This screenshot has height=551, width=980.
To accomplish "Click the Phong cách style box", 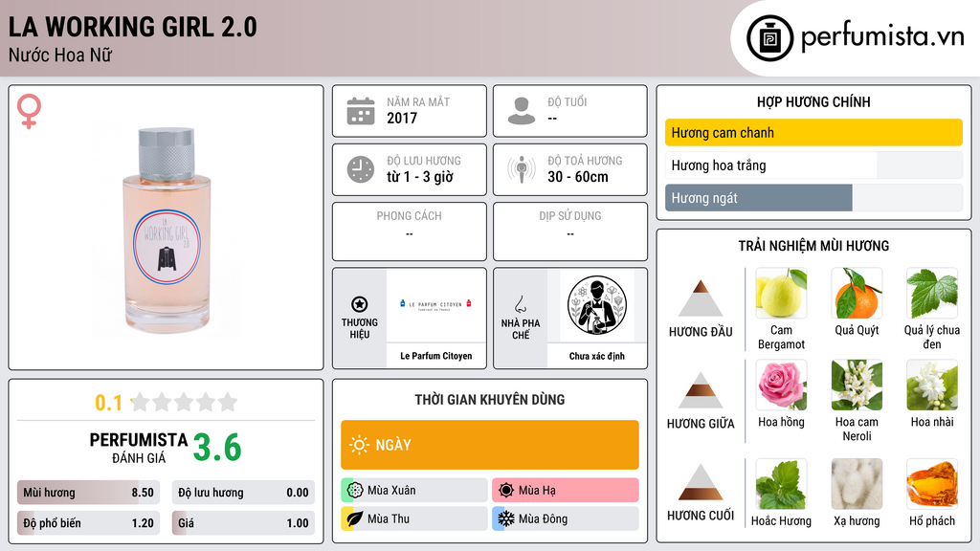I will pos(410,231).
